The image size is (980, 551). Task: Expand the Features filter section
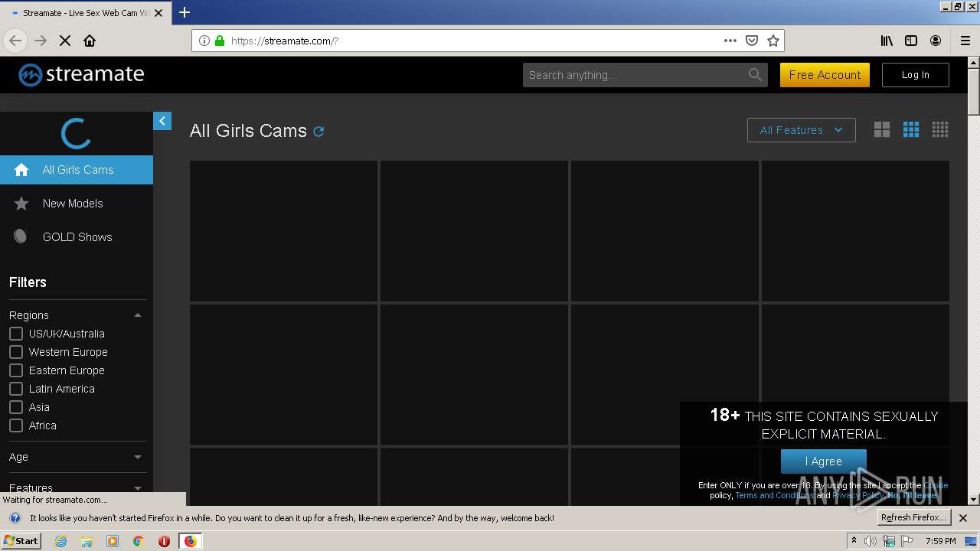138,487
